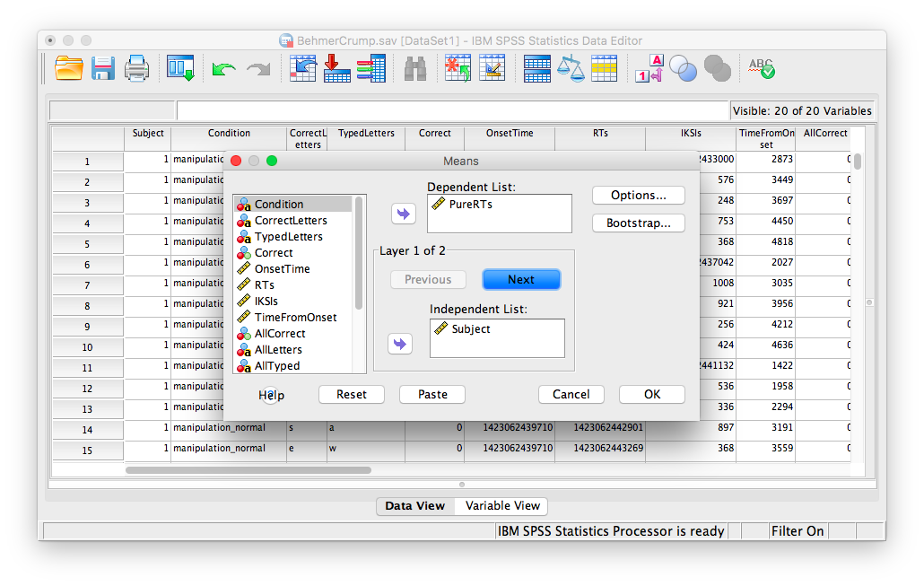924x586 pixels.
Task: Select IKSIs in variable list
Action: 293,302
